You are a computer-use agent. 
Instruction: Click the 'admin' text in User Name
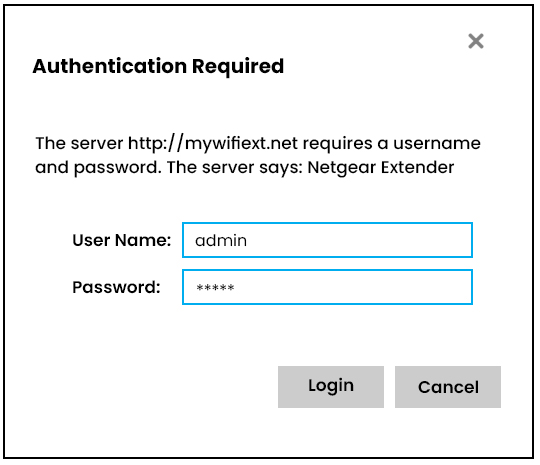point(221,240)
